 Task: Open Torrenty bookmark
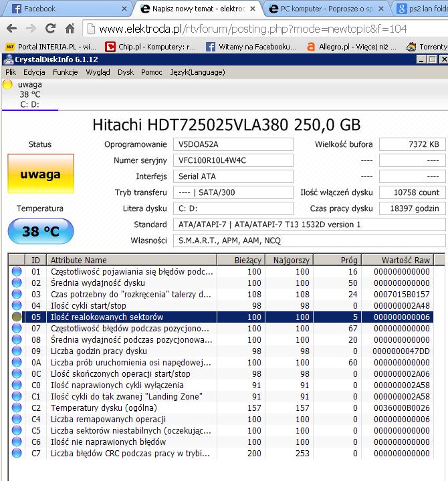pos(427,47)
